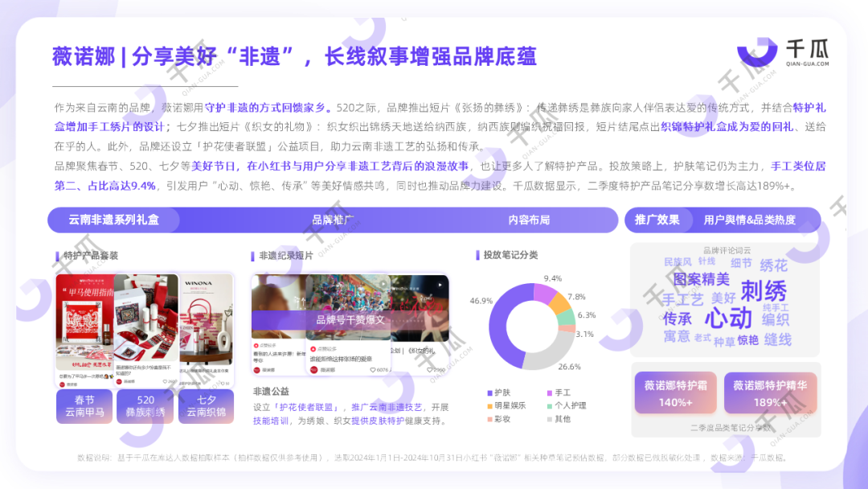Image resolution: width=868 pixels, height=489 pixels.
Task: Click the 数据说明 footnote text
Action: point(432,458)
